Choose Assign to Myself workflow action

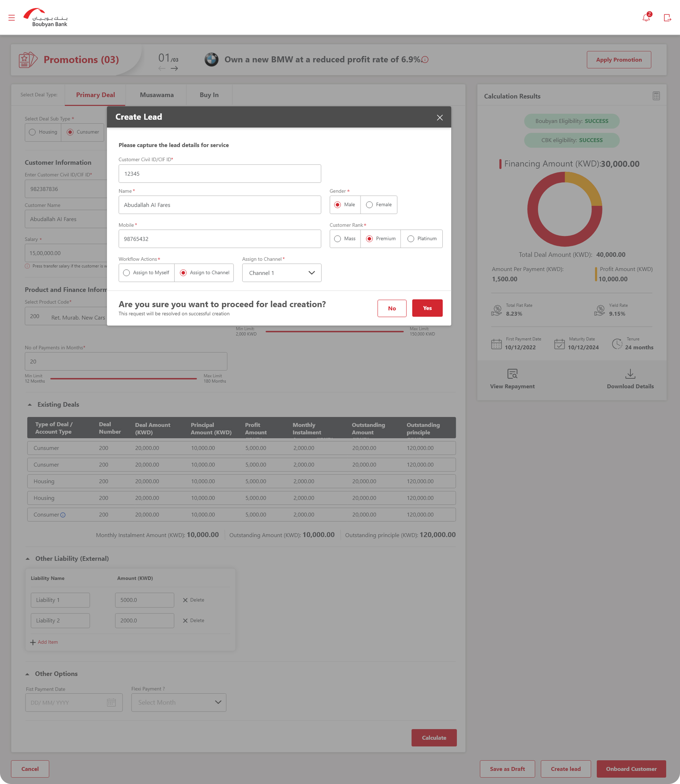tap(127, 273)
